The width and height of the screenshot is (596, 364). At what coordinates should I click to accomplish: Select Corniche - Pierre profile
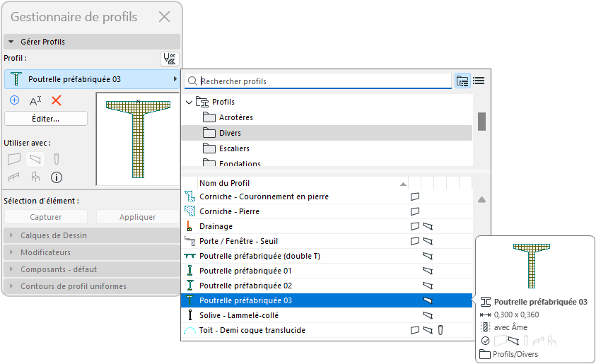327,211
